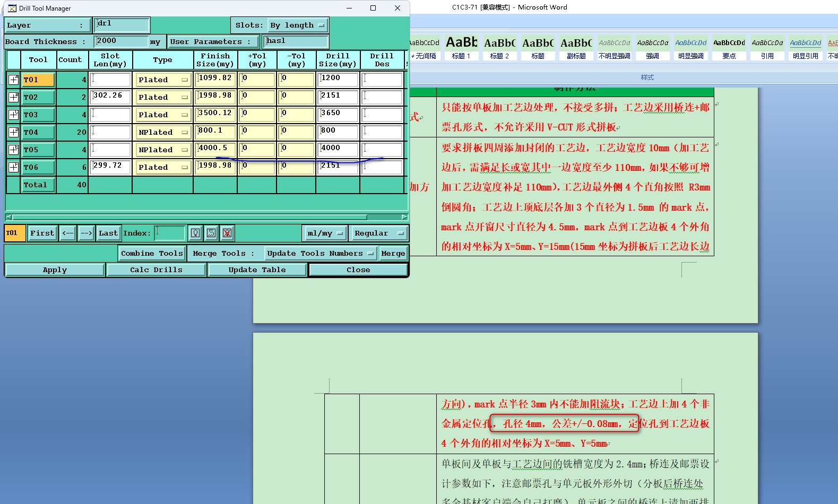Click the Combine Tools button
838x504 pixels.
(152, 253)
